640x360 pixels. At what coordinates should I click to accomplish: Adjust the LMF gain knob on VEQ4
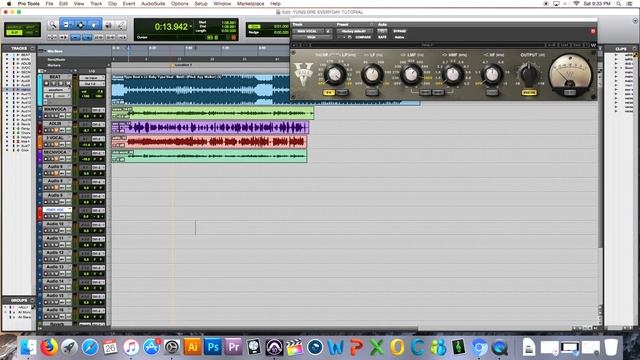(411, 74)
